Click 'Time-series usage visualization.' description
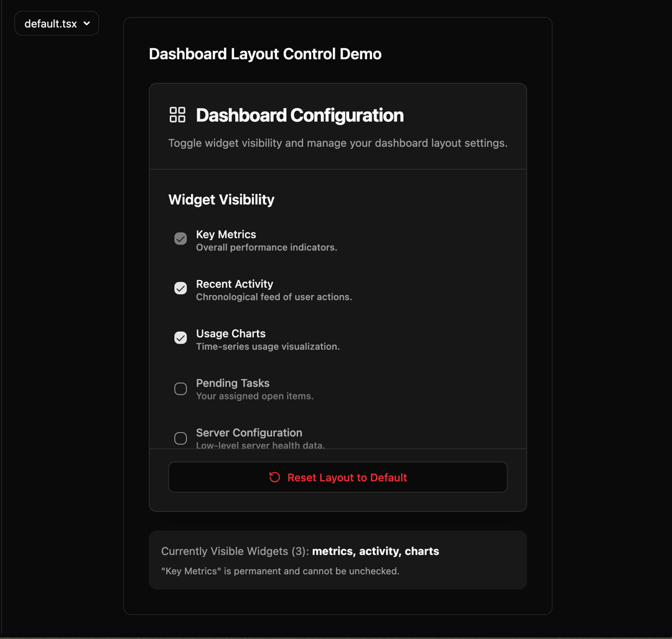The image size is (672, 639). (268, 347)
